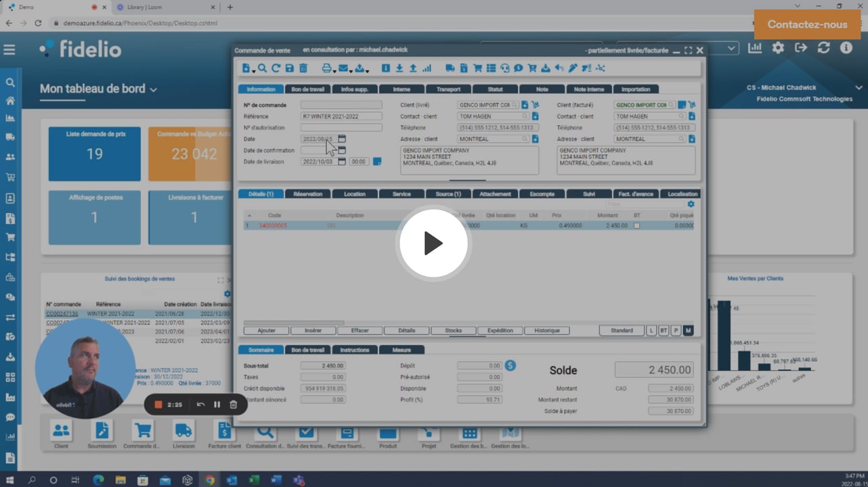This screenshot has width=868, height=487.
Task: Click the save diskette icon in the dialog toolbar
Action: click(290, 68)
